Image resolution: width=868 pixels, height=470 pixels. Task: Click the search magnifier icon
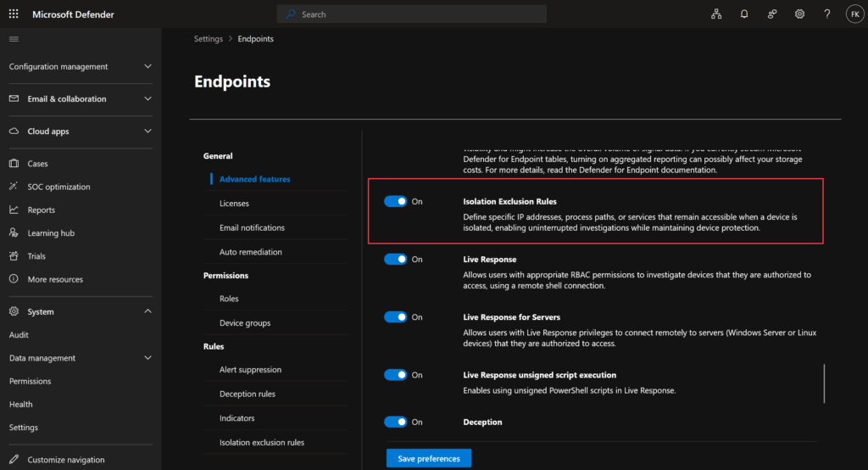(x=291, y=14)
